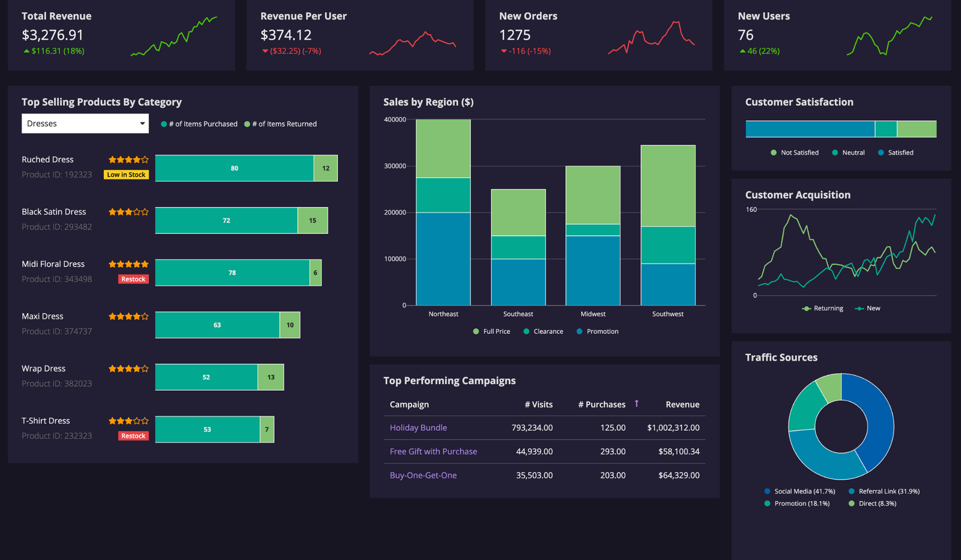This screenshot has width=961, height=560.
Task: Click the Campaign column header
Action: click(x=409, y=404)
